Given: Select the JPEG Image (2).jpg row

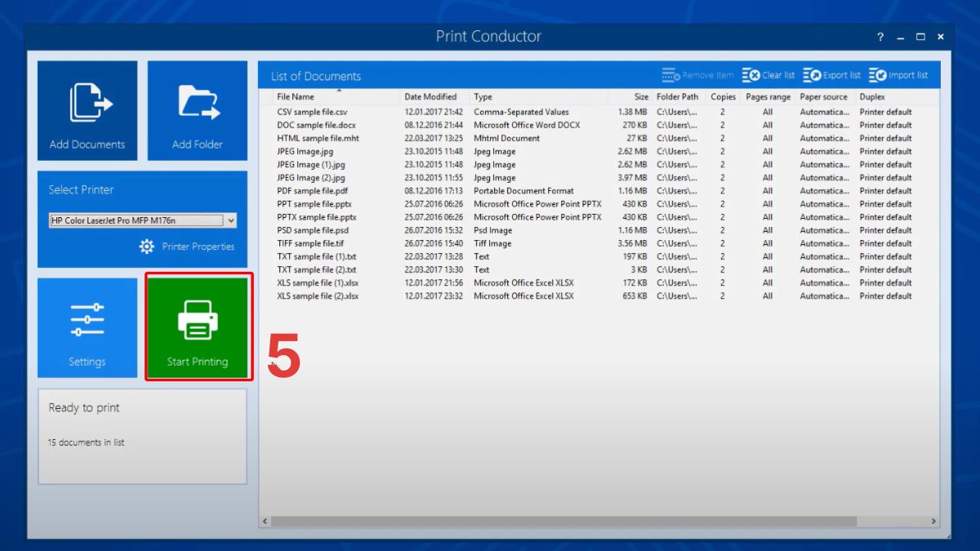Looking at the screenshot, I should pyautogui.click(x=600, y=177).
